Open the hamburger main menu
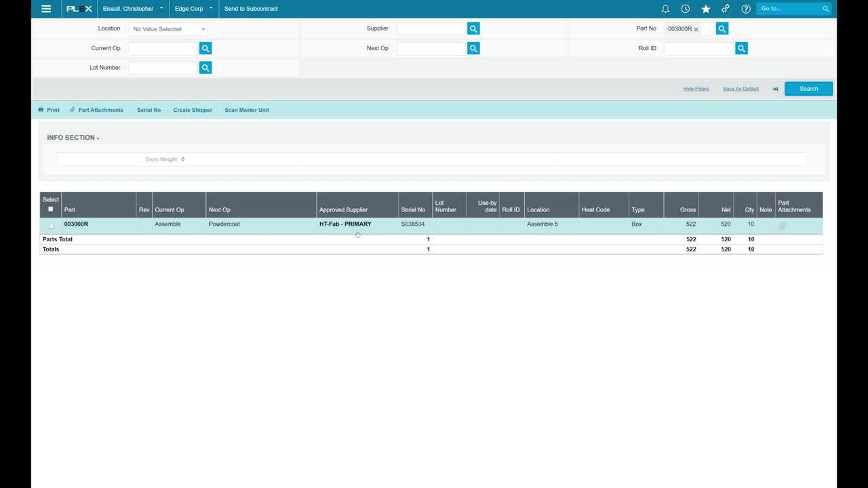This screenshot has width=868, height=488. 46,9
